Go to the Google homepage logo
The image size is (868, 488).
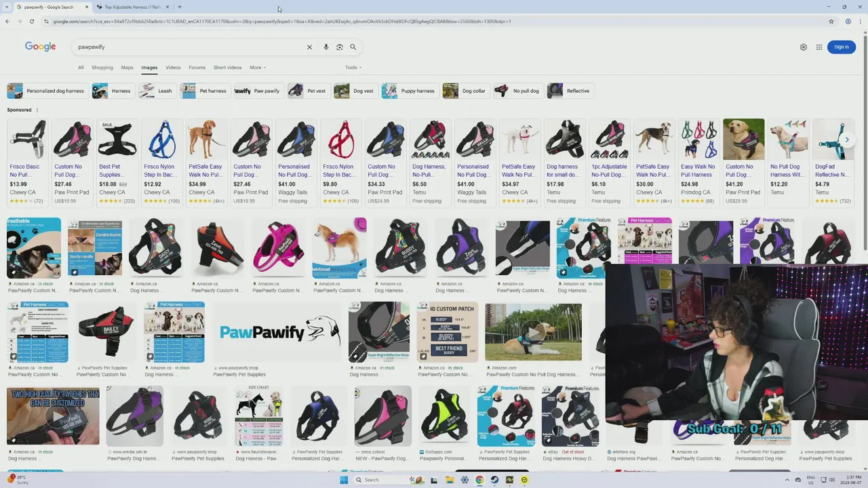coord(40,47)
